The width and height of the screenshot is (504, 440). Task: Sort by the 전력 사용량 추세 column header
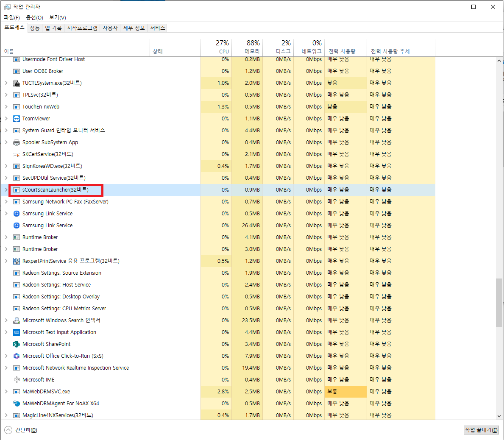click(x=401, y=47)
